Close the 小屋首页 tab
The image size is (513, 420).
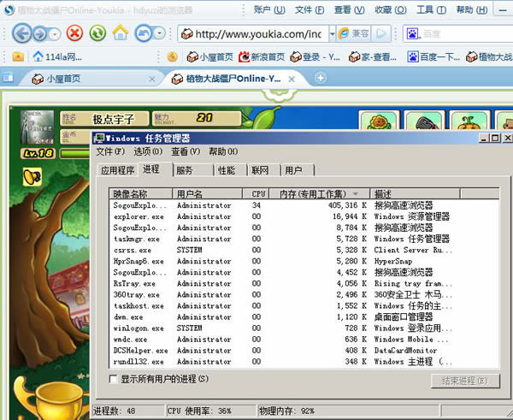(152, 79)
